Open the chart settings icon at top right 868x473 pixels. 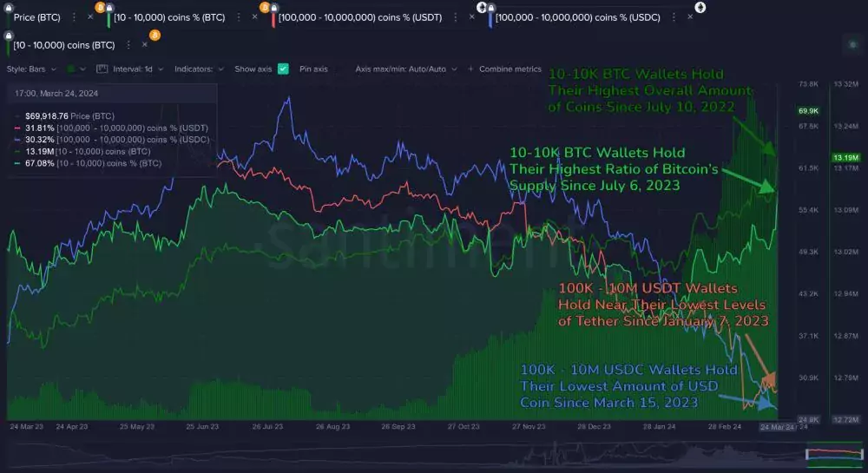pos(852,45)
